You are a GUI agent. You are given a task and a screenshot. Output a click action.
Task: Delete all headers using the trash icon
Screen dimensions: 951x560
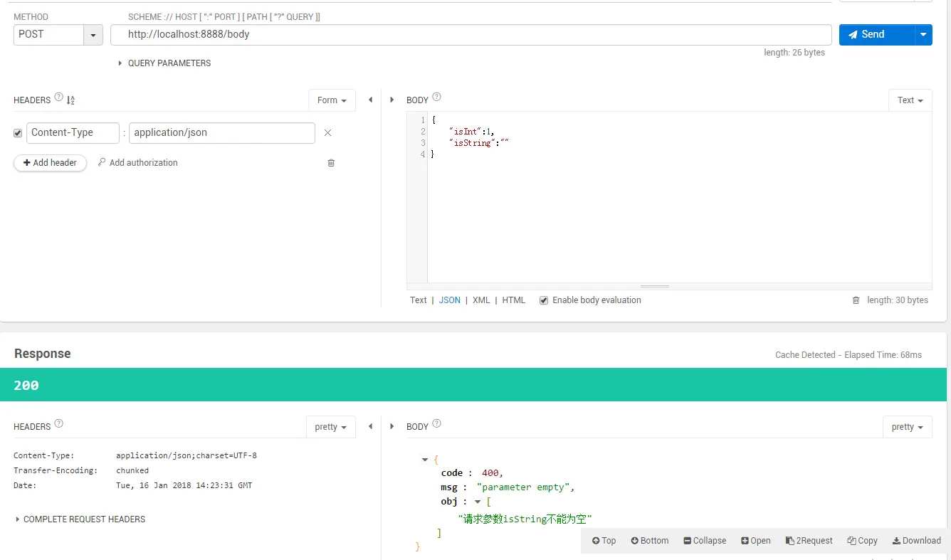331,163
